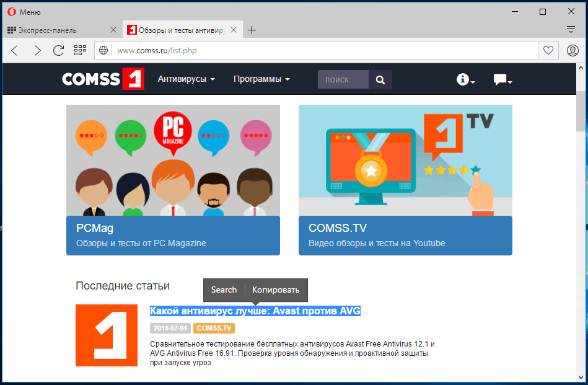Open the user account profile icon
This screenshot has height=385, width=588.
click(573, 50)
